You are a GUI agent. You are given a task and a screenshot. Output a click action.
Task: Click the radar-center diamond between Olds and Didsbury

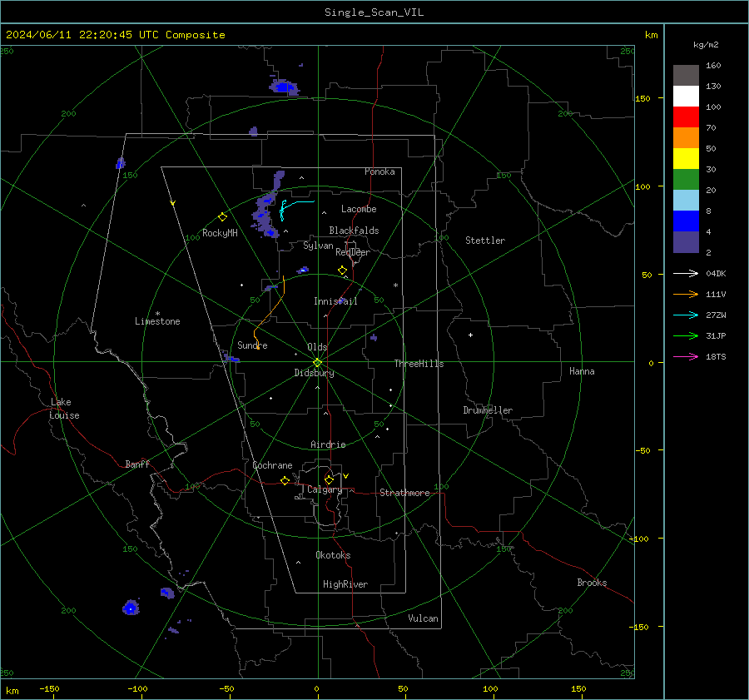pyautogui.click(x=318, y=363)
